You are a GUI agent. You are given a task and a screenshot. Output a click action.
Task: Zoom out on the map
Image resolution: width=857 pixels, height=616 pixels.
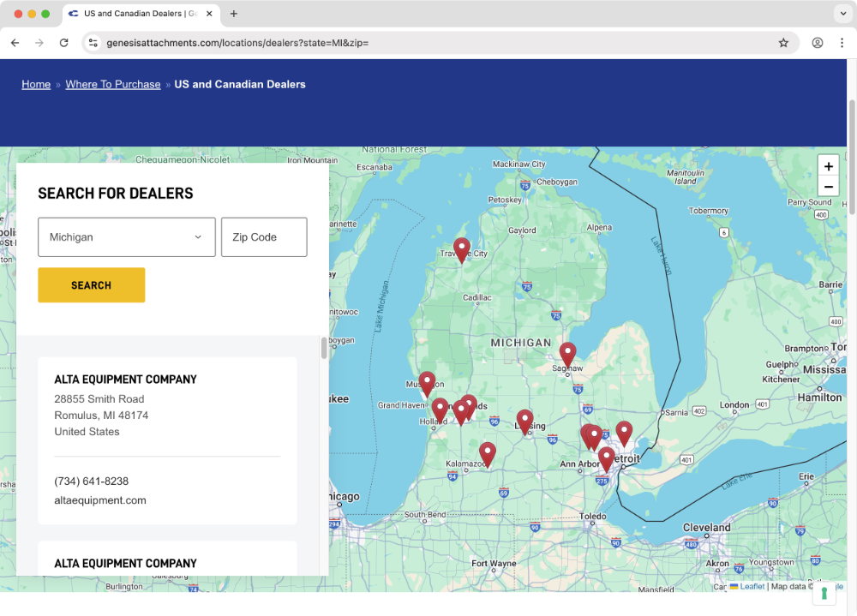pos(828,186)
